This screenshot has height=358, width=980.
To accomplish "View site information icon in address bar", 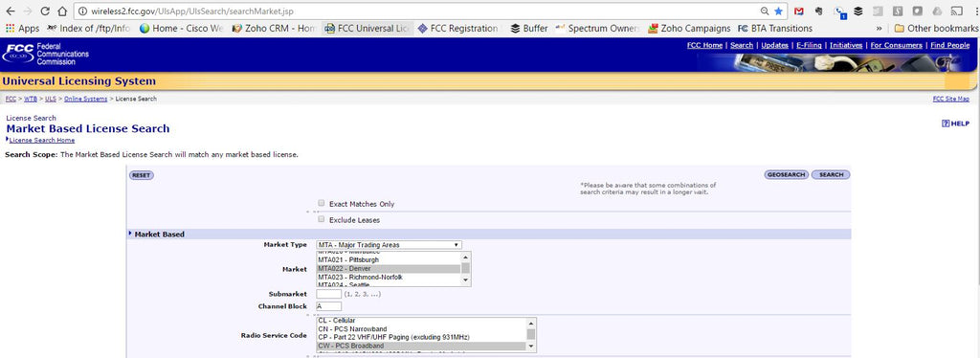I will tap(82, 11).
